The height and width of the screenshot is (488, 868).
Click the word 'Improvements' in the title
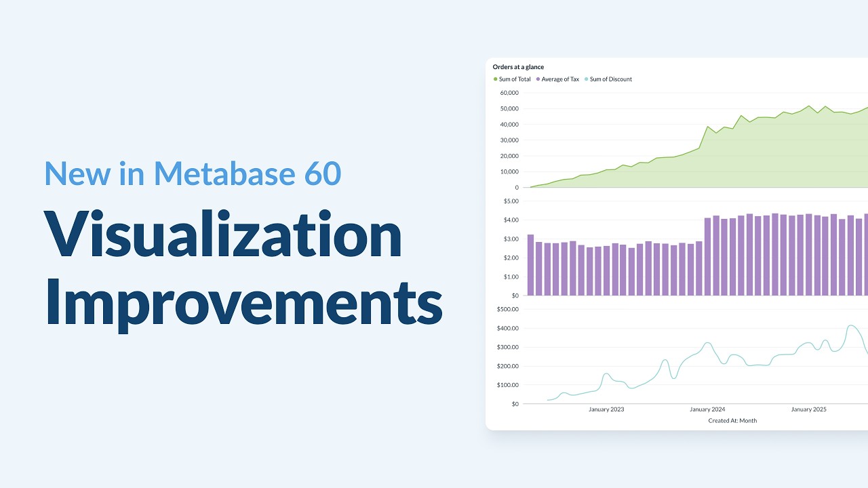point(243,301)
